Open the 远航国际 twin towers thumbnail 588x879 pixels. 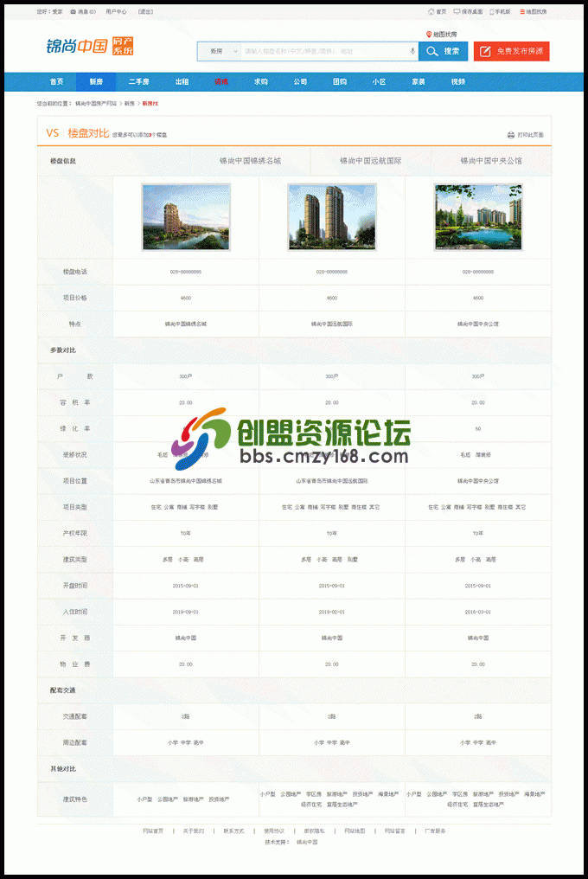pos(332,217)
